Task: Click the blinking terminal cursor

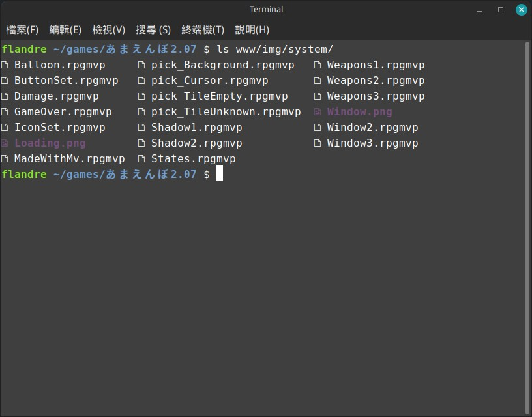Action: (218, 173)
